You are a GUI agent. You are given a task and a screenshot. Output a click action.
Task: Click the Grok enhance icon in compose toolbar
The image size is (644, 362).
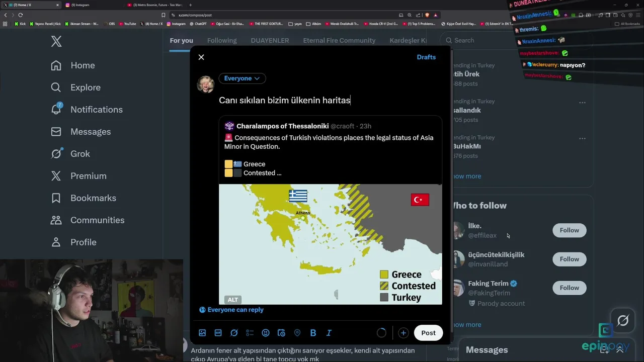point(234,333)
